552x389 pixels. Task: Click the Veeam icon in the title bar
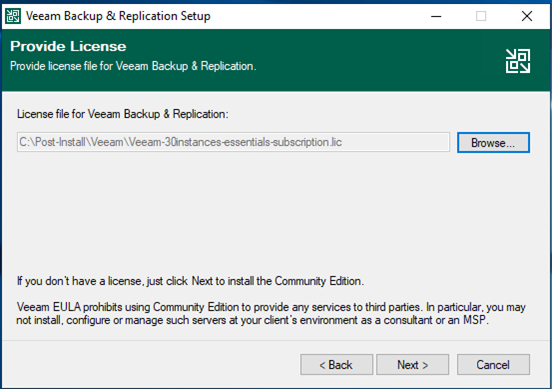click(x=13, y=16)
